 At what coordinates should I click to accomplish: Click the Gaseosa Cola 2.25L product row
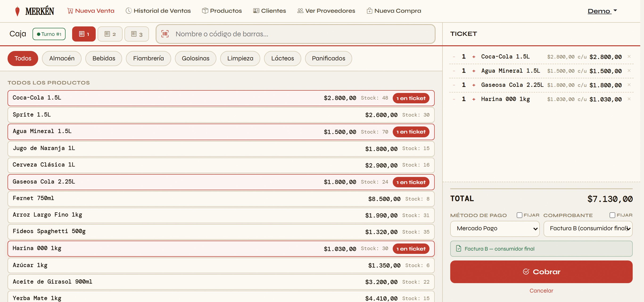tap(221, 182)
